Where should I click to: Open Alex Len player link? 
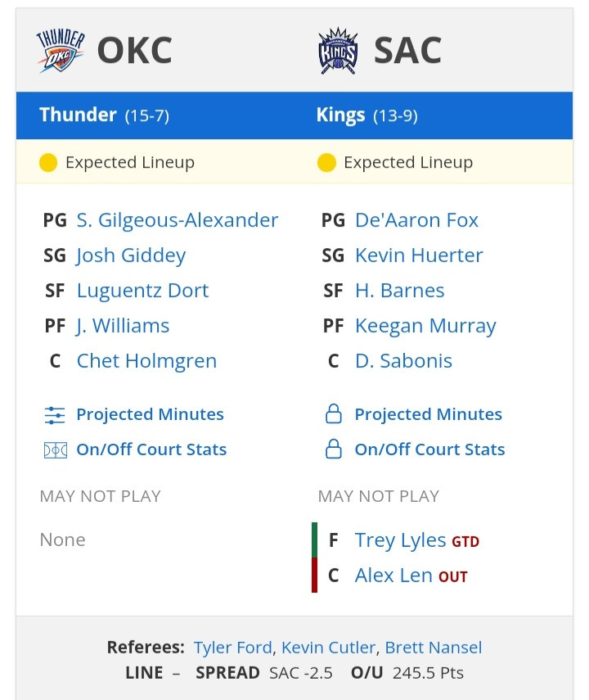click(393, 576)
